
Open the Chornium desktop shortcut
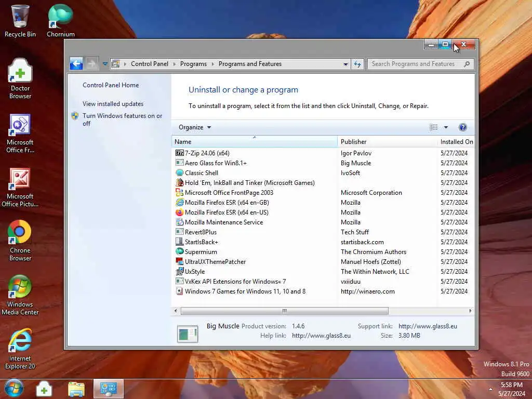click(60, 20)
